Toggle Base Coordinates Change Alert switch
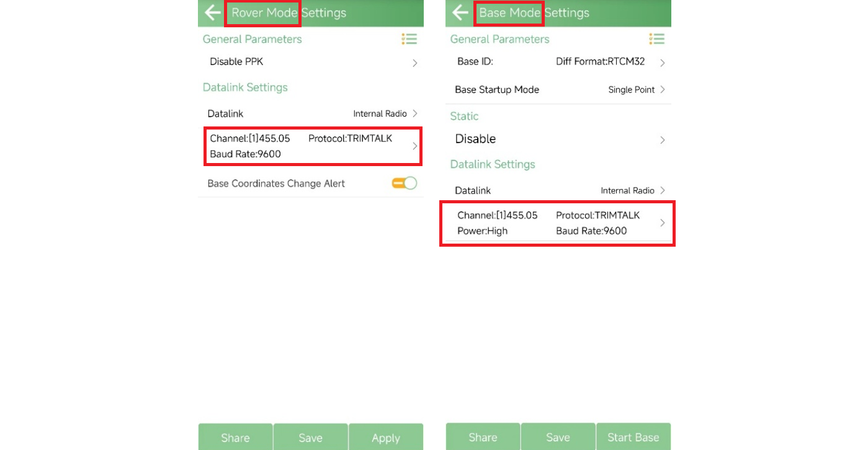The image size is (868, 450). click(x=405, y=183)
